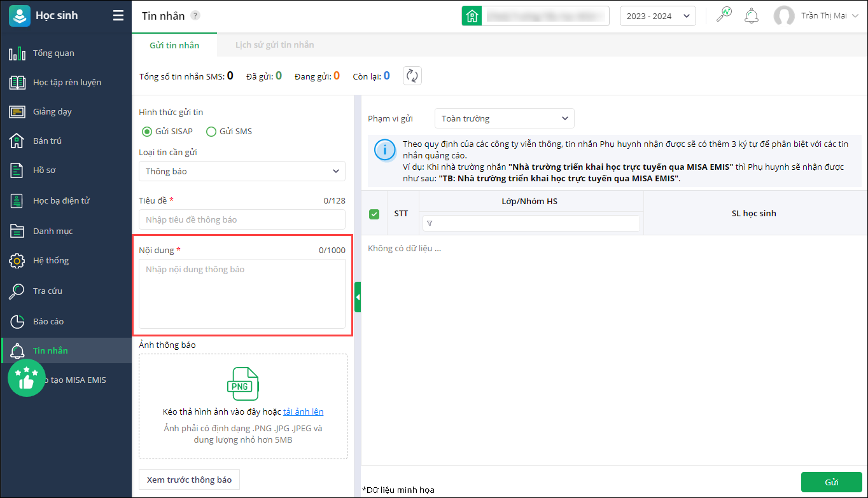
Task: Go to Danh mục menu item
Action: pos(53,232)
